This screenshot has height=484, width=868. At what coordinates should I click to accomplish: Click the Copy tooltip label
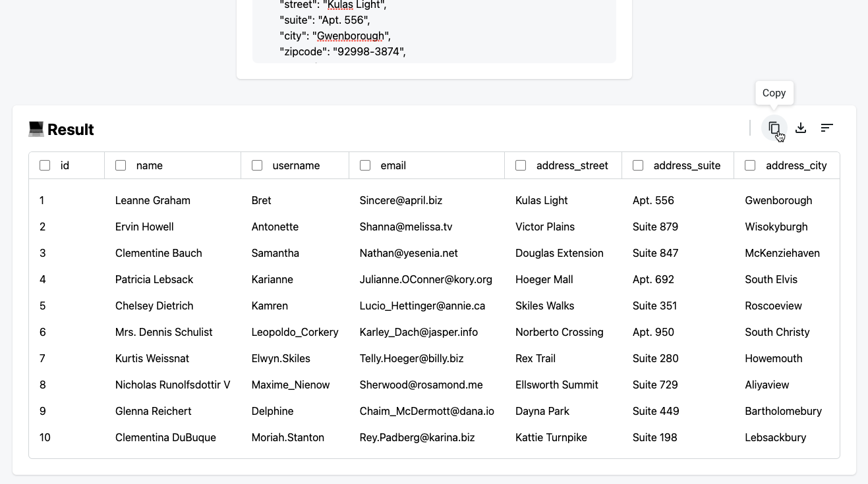[x=774, y=93]
